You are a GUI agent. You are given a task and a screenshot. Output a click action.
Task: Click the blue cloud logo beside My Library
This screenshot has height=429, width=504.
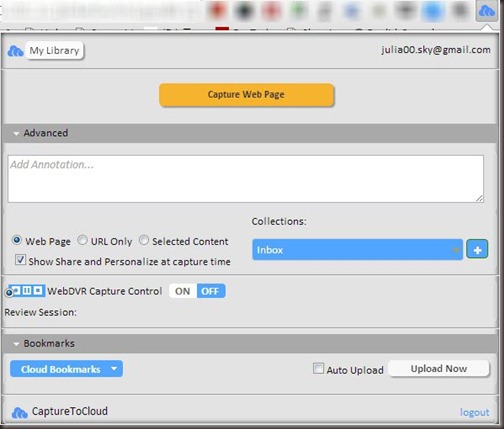15,51
